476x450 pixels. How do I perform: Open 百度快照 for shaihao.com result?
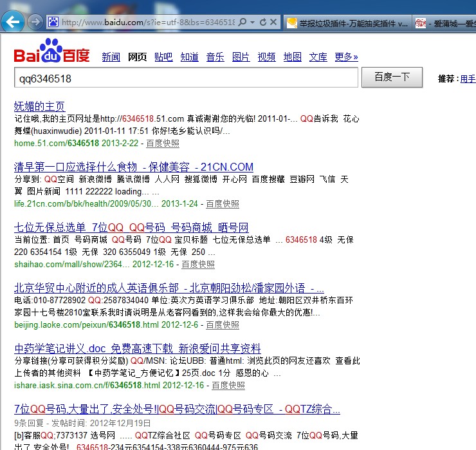point(198,265)
